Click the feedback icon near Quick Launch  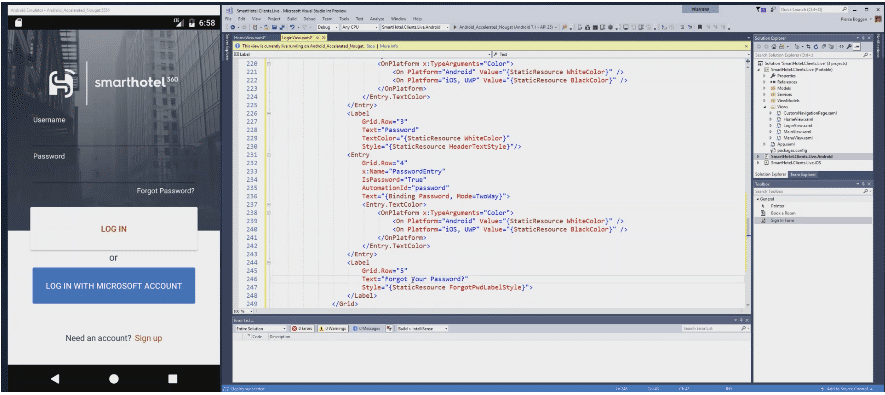773,10
